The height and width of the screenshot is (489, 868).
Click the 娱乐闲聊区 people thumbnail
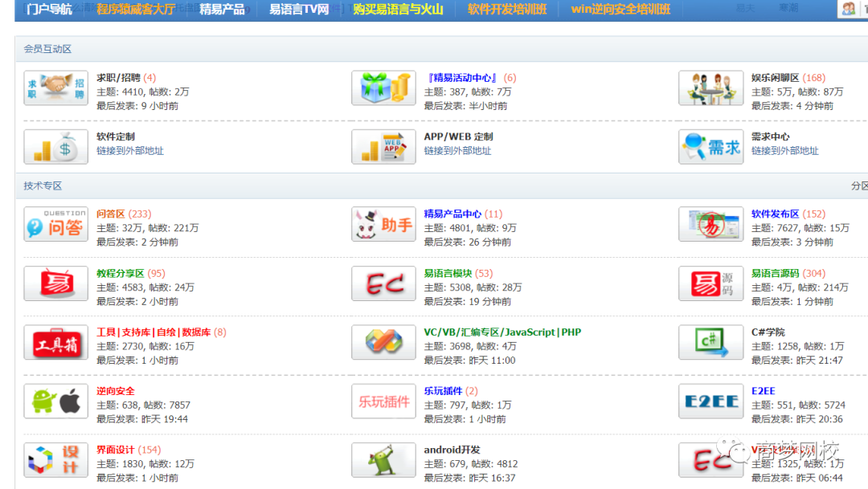710,88
